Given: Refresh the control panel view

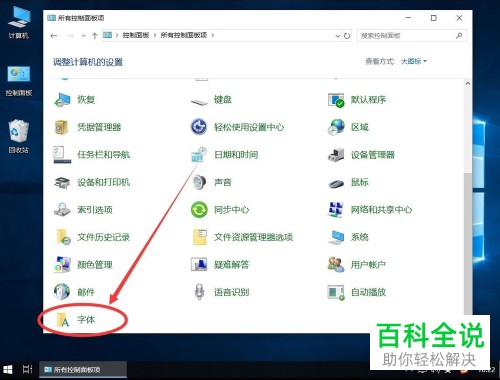Looking at the screenshot, I should pos(347,36).
